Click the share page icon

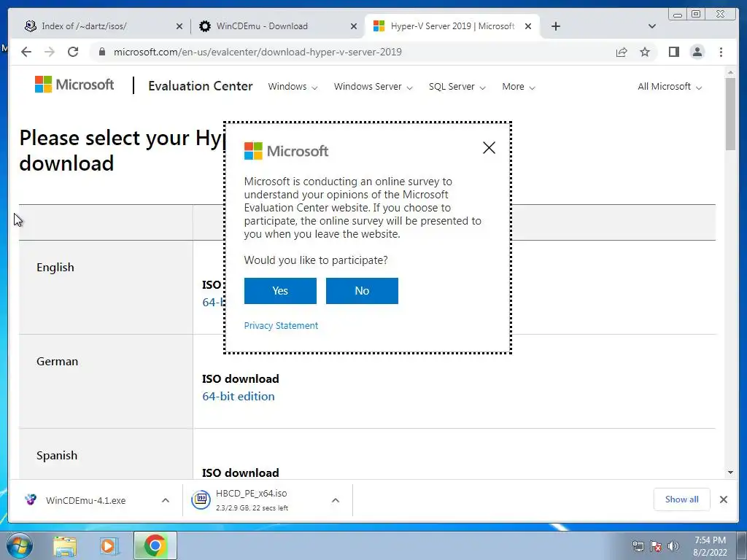click(x=622, y=52)
